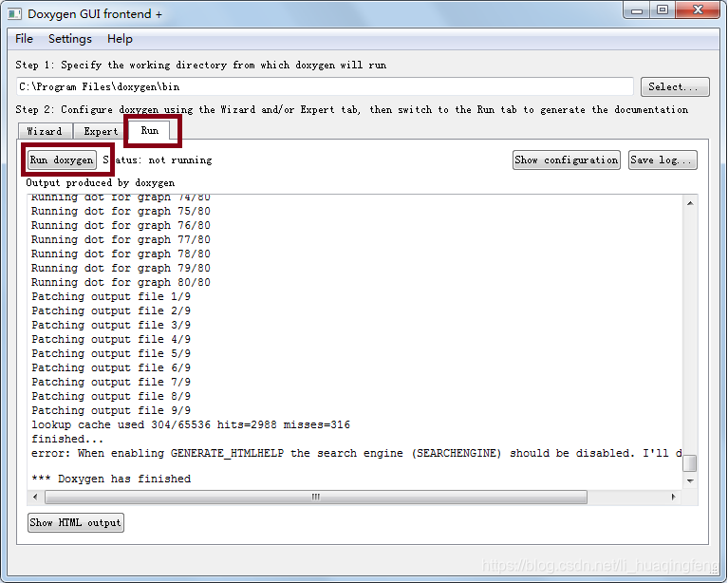
Task: Maximize the Doxygen GUI window
Action: point(663,10)
